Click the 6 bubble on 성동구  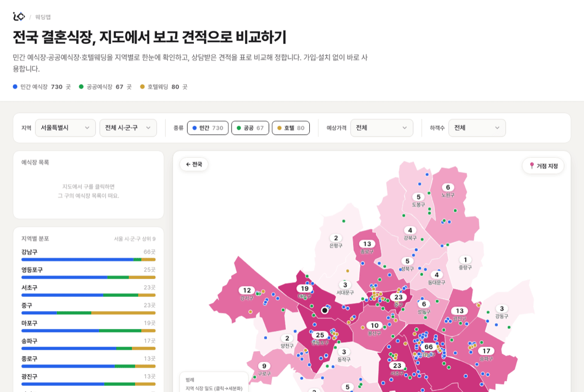pyautogui.click(x=423, y=304)
